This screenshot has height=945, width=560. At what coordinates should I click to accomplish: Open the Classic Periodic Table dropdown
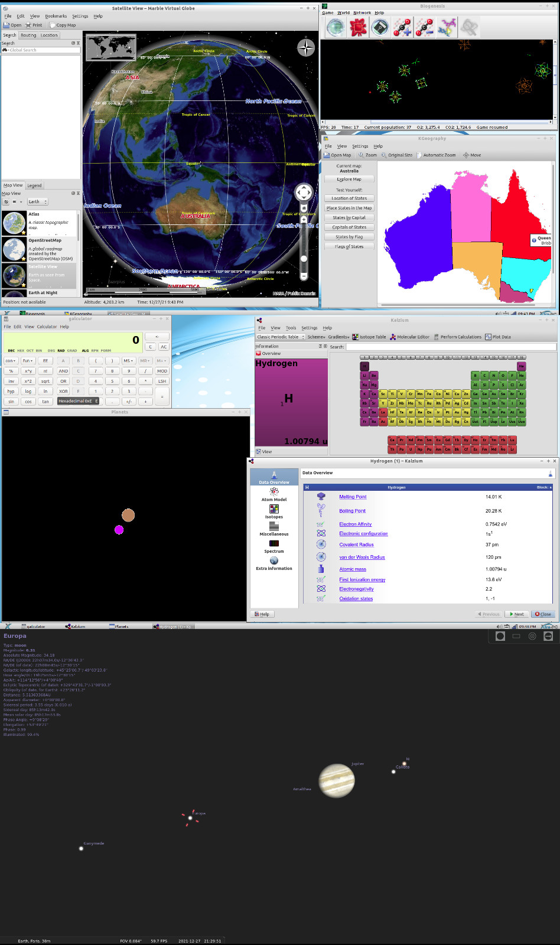click(x=281, y=337)
